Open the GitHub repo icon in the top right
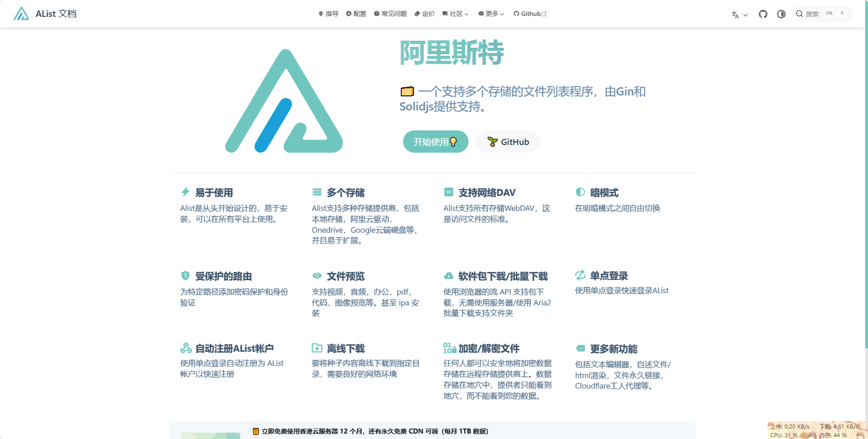This screenshot has width=868, height=439. 763,14
